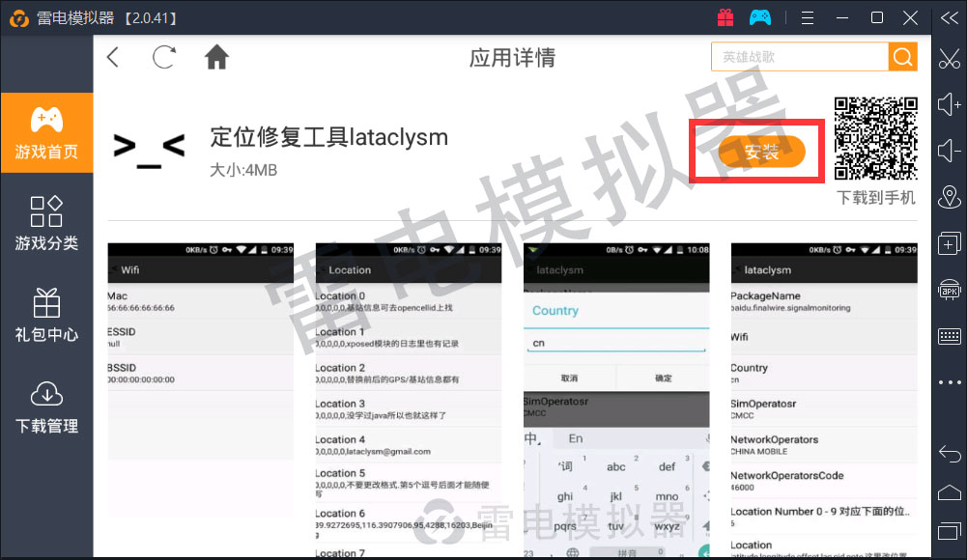Image resolution: width=967 pixels, height=560 pixels.
Task: Focus the 英雄战歌 search input field
Action: 799,57
